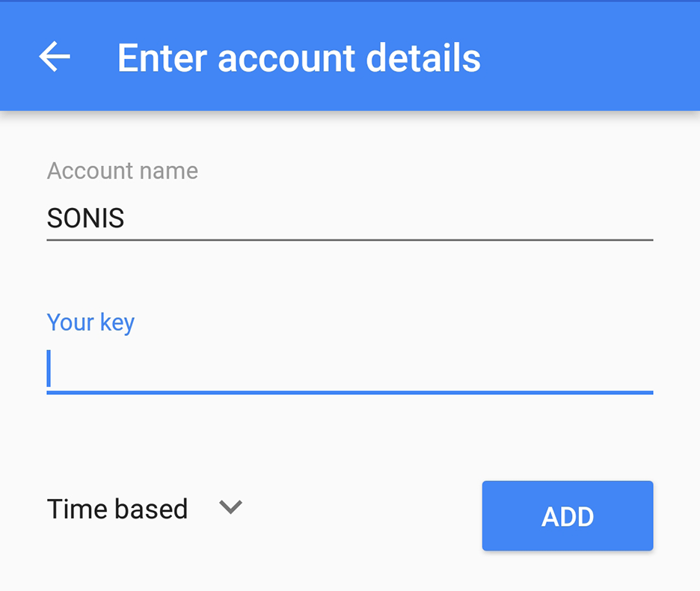Click the word 'based' in the key type selector
The image size is (700, 591).
[x=152, y=509]
